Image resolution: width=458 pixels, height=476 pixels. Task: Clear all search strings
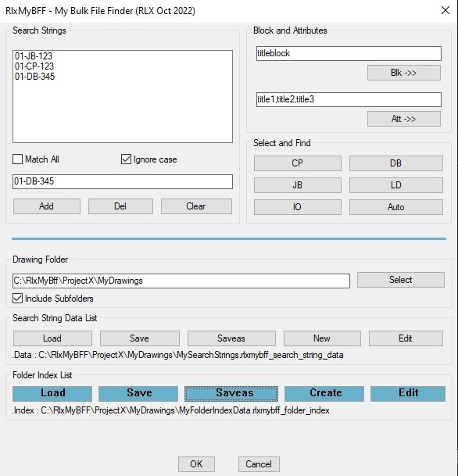point(196,206)
